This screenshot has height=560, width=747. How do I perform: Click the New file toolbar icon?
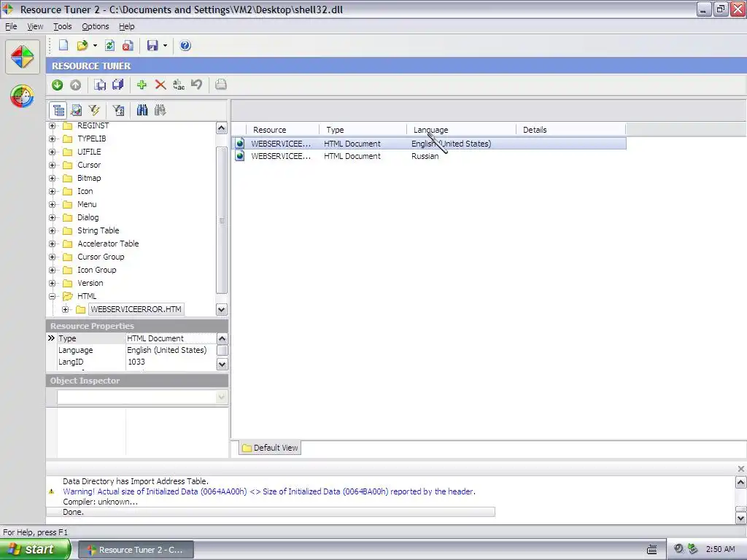[x=63, y=46]
